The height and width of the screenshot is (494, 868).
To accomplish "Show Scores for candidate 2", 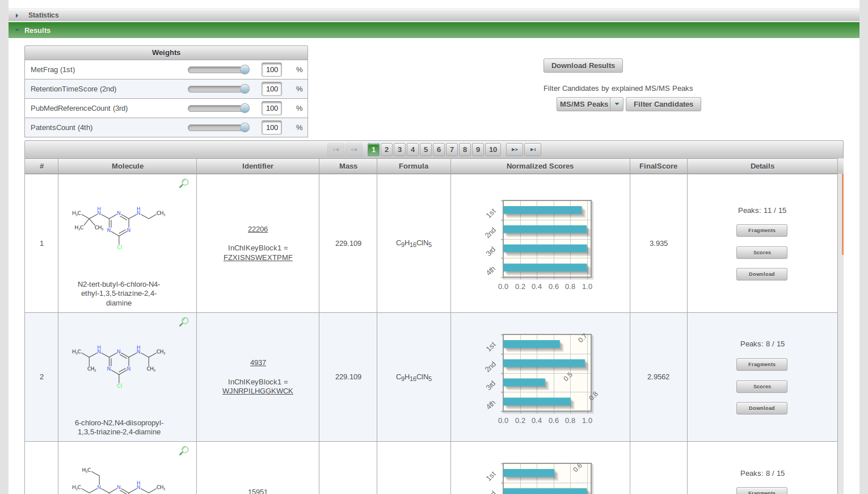I will click(x=761, y=387).
